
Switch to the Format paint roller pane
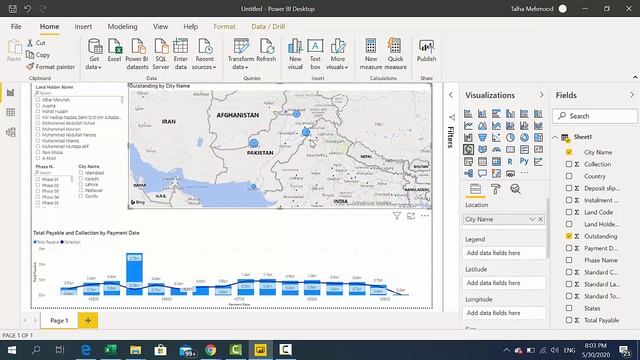tap(496, 189)
